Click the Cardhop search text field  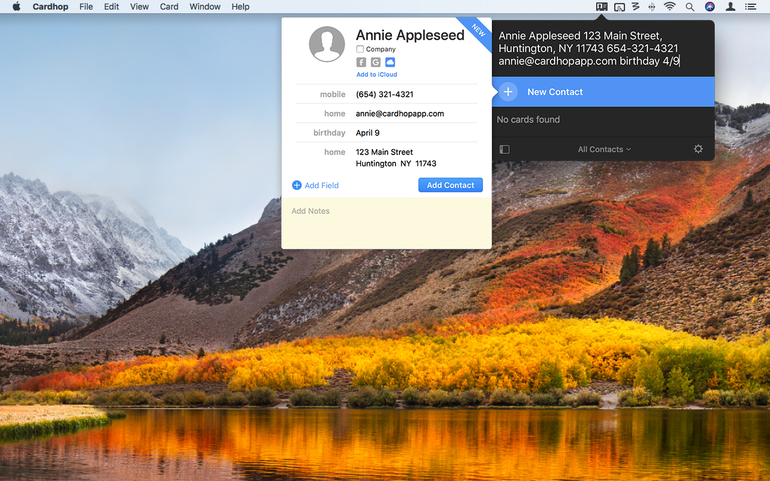[604, 48]
